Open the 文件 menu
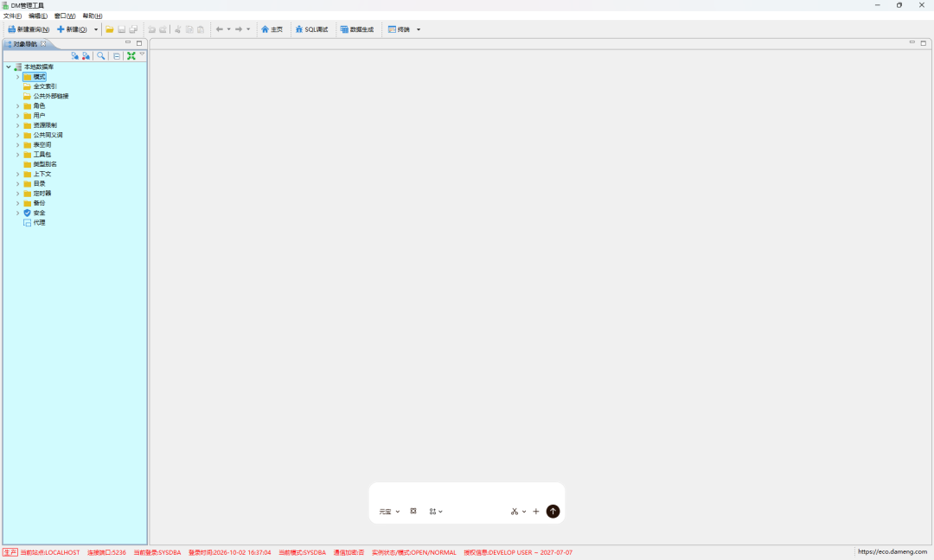This screenshot has height=560, width=934. pos(12,16)
